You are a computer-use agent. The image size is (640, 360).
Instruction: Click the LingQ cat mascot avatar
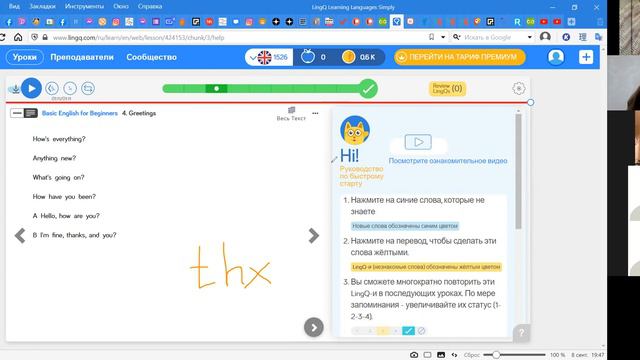tap(355, 130)
